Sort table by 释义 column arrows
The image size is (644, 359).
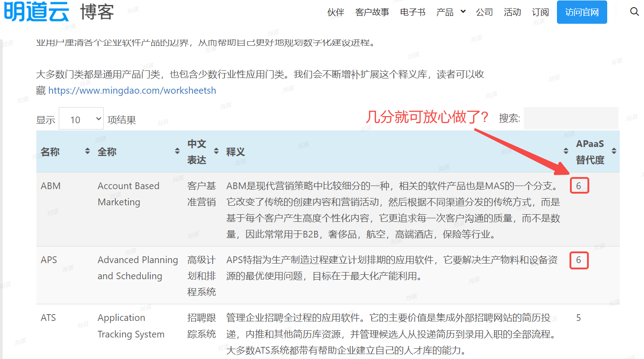566,151
